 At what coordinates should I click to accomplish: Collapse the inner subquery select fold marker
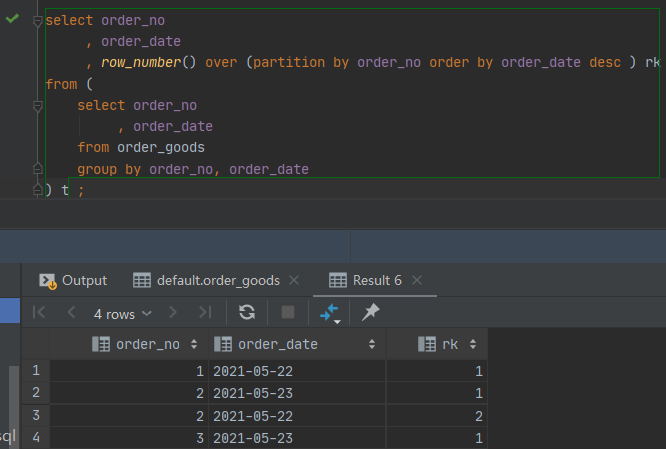coord(37,106)
